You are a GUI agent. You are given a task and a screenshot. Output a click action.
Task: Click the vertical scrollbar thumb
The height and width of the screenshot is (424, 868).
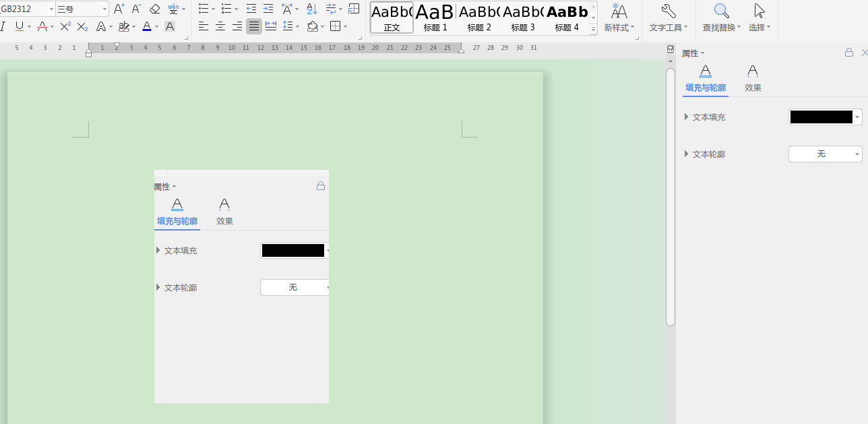[671, 197]
